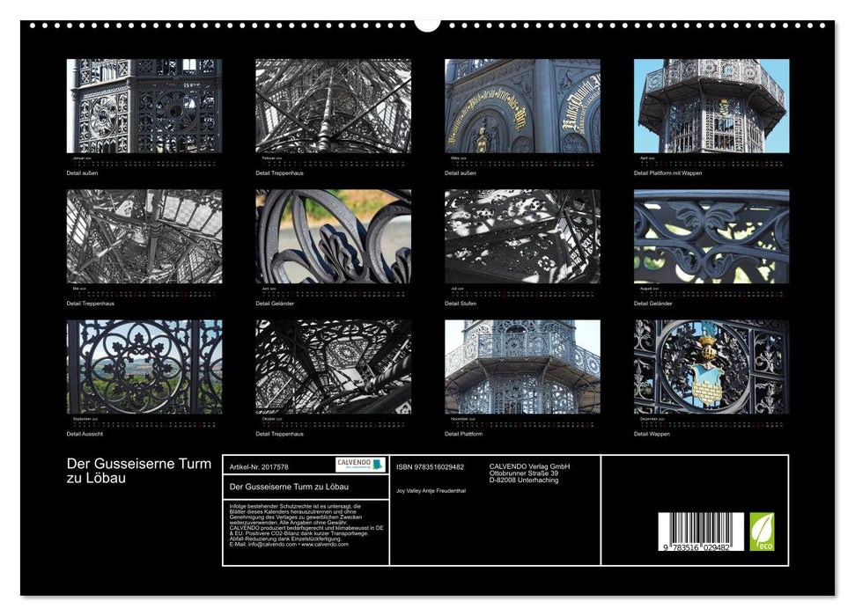Click the green eco leaf icon
Screen dimensions: 855x616
(x=762, y=532)
